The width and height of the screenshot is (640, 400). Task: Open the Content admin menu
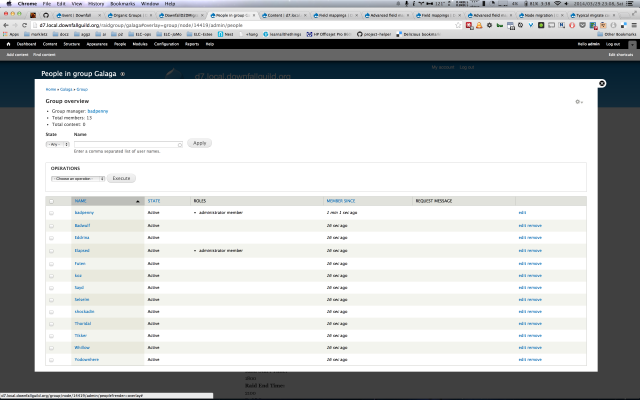tap(50, 44)
